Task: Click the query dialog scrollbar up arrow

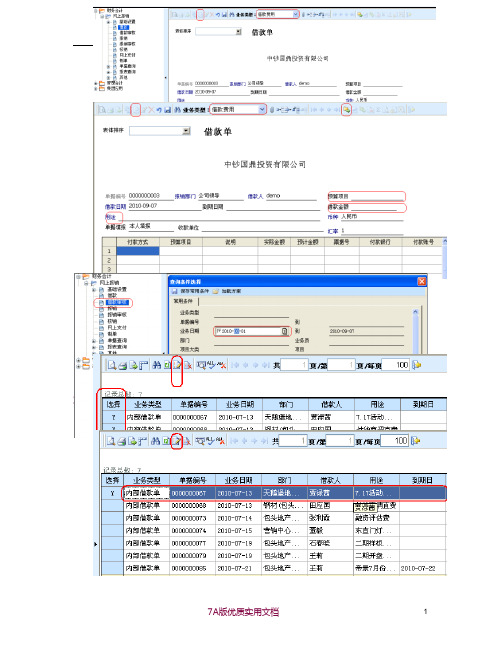Action: pyautogui.click(x=415, y=312)
